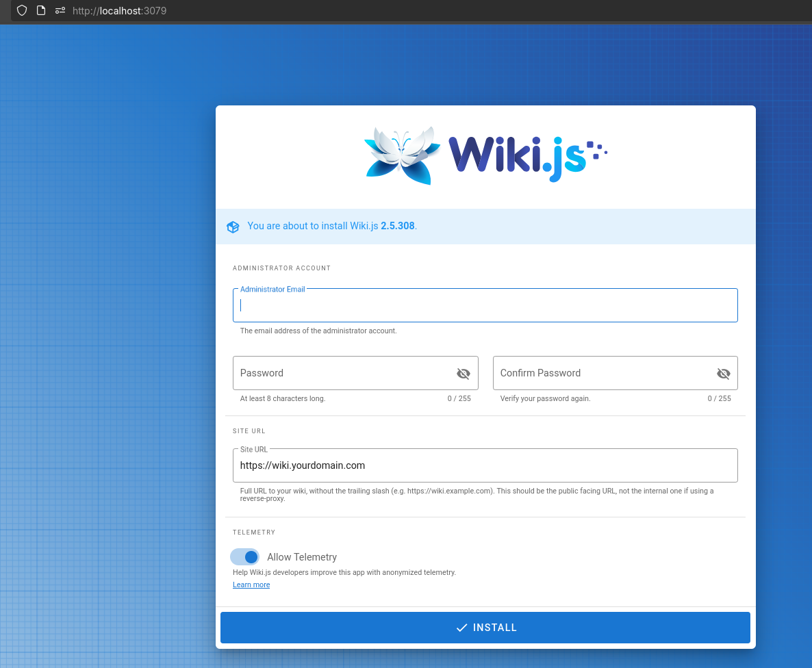Open the Learn more telemetry link
Viewport: 812px width, 668px height.
(x=251, y=585)
